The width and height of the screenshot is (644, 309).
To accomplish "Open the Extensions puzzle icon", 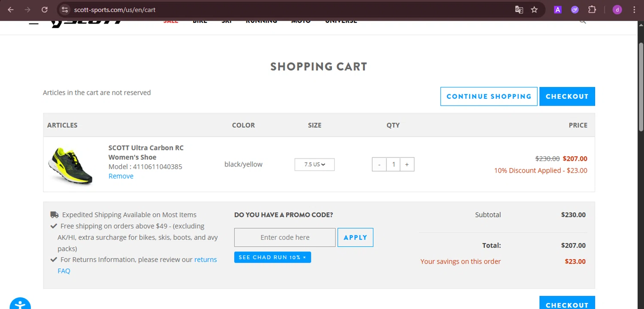I will (592, 9).
